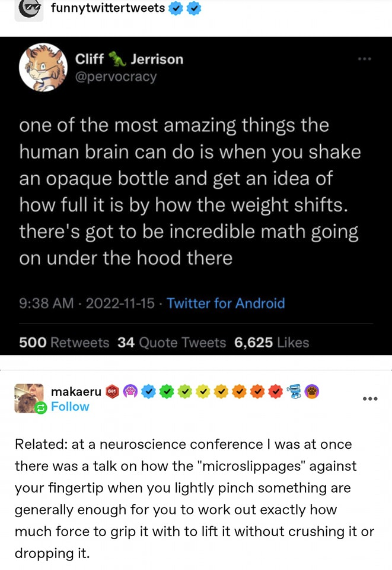This screenshot has width=392, height=570.
Task: Click the crab badge next to makaeru
Action: coord(294,391)
